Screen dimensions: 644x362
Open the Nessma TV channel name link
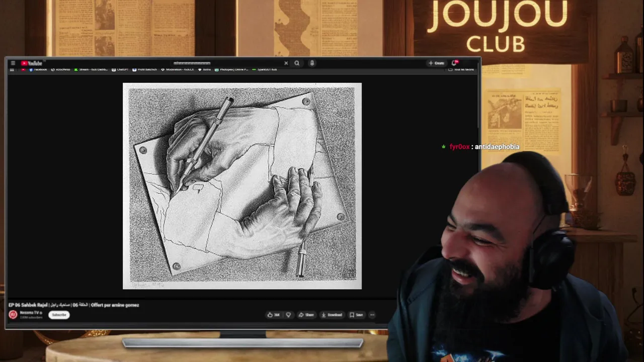31,313
